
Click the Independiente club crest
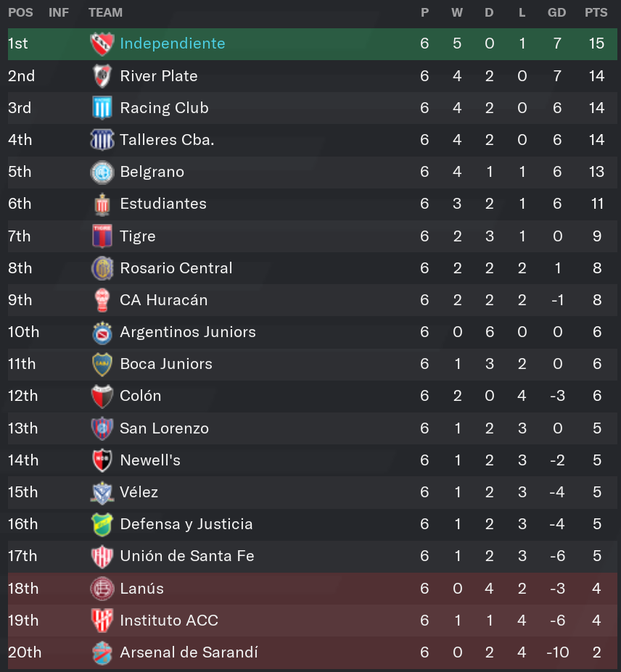(102, 43)
